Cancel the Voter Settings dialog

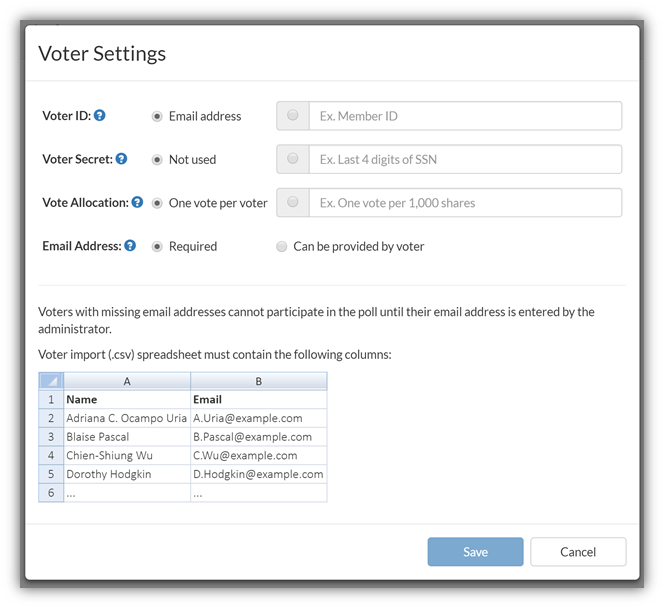click(578, 552)
